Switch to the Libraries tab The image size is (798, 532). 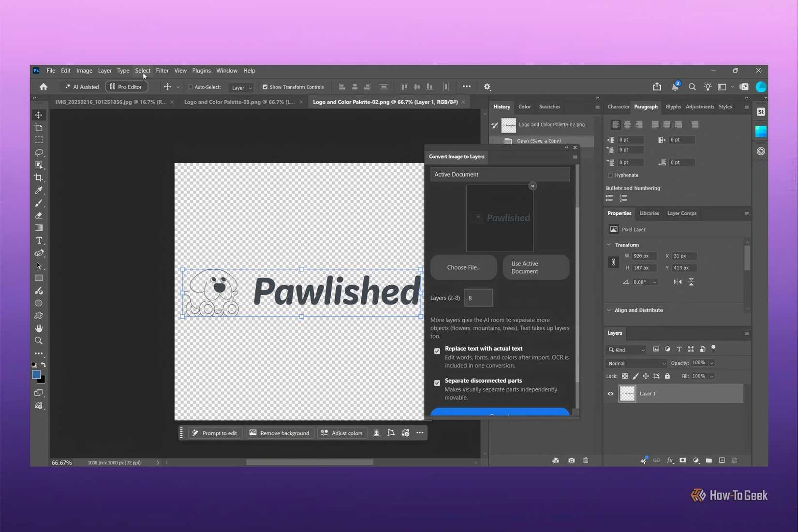coord(649,213)
